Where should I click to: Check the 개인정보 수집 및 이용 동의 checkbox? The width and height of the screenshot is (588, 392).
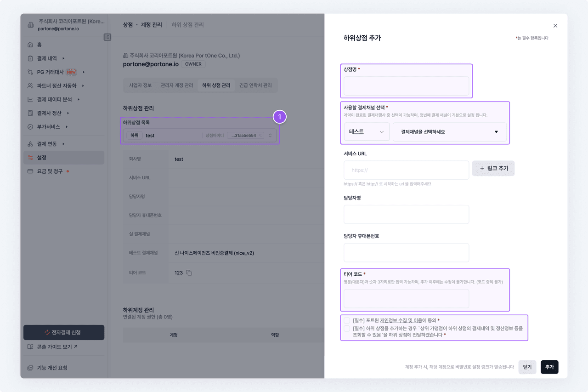pos(347,320)
